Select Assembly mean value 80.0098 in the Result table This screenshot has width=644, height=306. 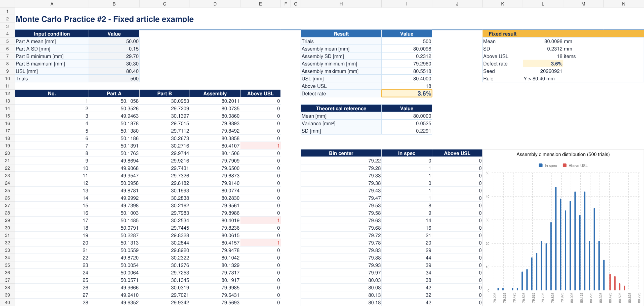(407, 49)
